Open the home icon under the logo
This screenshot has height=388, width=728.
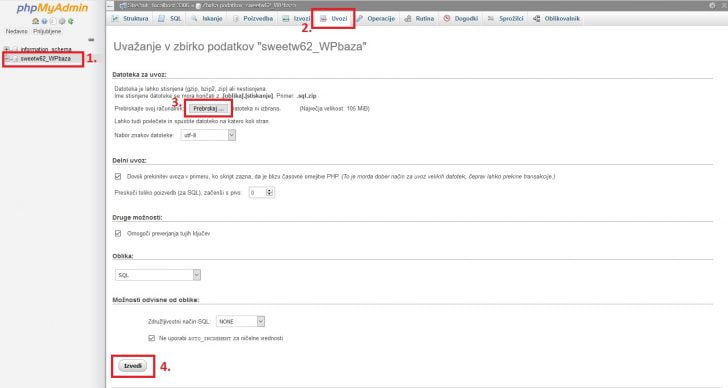click(x=35, y=21)
